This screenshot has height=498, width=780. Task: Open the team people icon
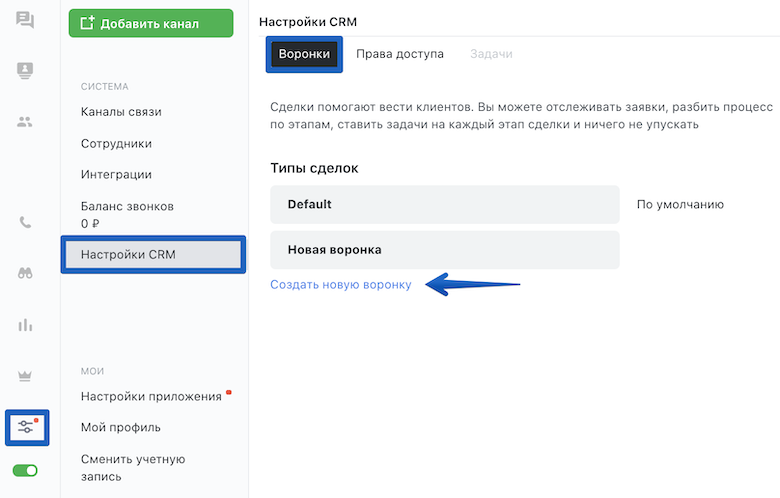25,121
